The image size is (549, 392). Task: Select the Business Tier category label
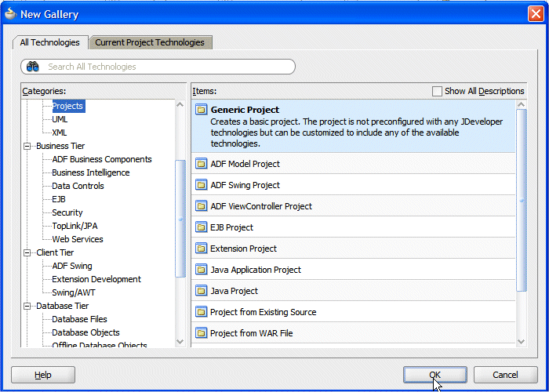60,146
